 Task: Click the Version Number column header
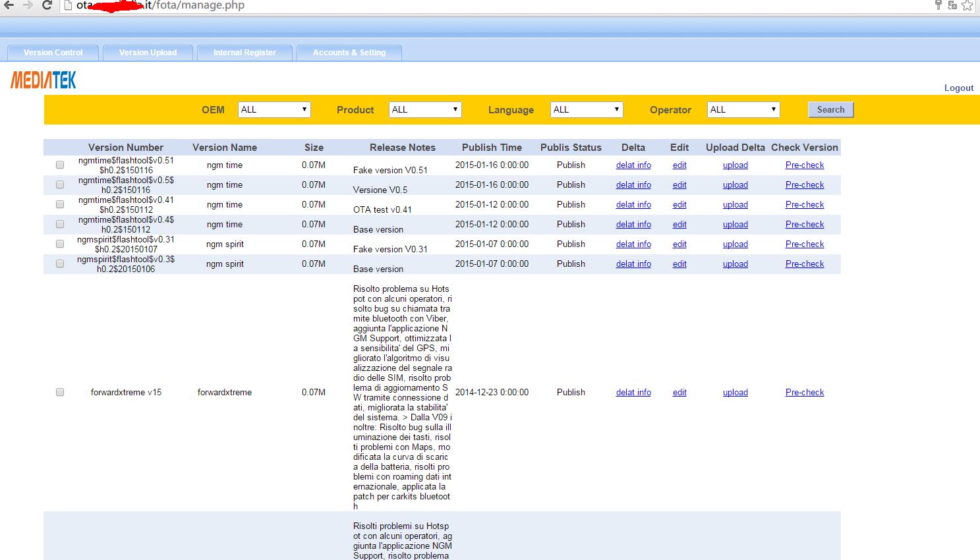[x=126, y=148]
